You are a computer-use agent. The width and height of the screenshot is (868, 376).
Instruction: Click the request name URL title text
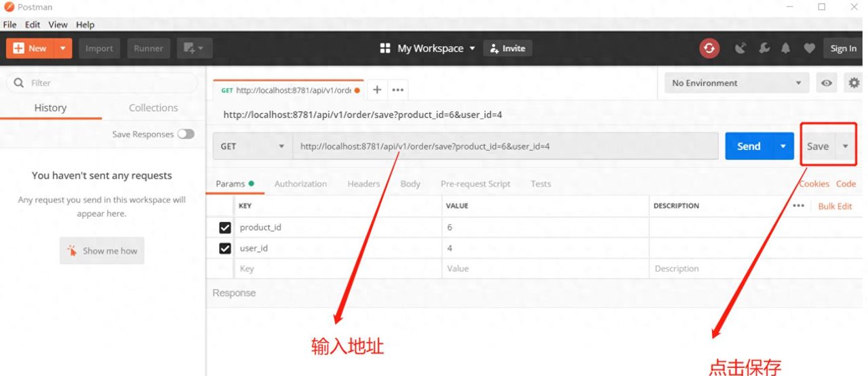point(363,115)
